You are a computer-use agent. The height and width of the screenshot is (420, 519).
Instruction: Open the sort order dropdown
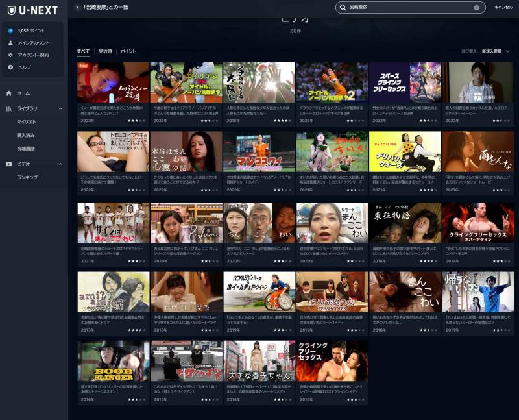496,51
